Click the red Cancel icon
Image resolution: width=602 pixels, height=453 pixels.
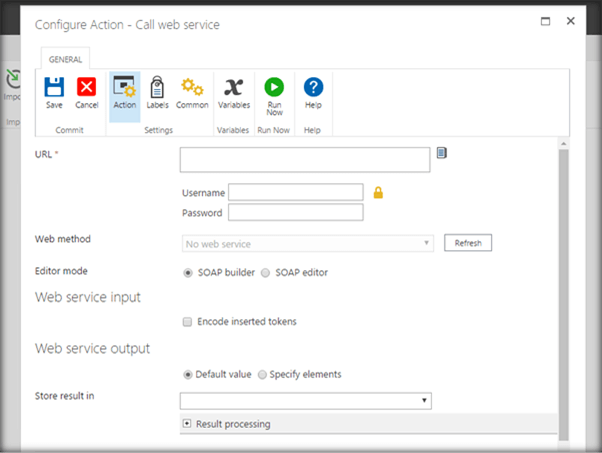86,87
